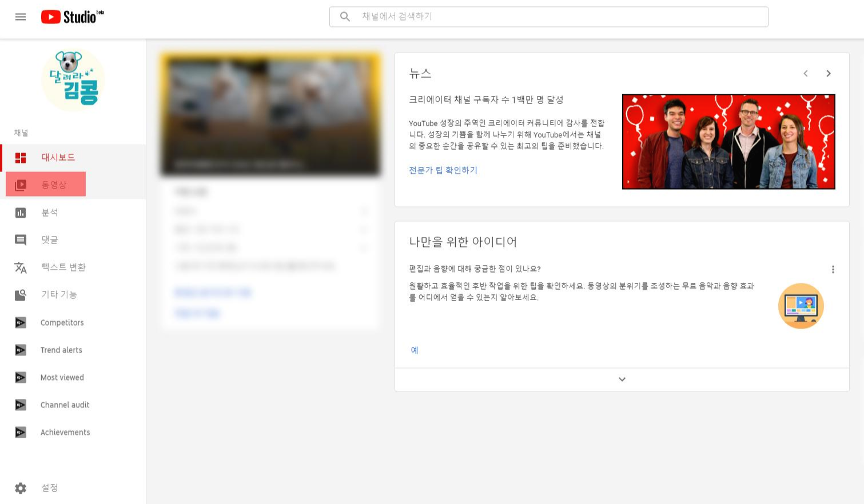Open Channel audit
The width and height of the screenshot is (864, 504).
[65, 405]
